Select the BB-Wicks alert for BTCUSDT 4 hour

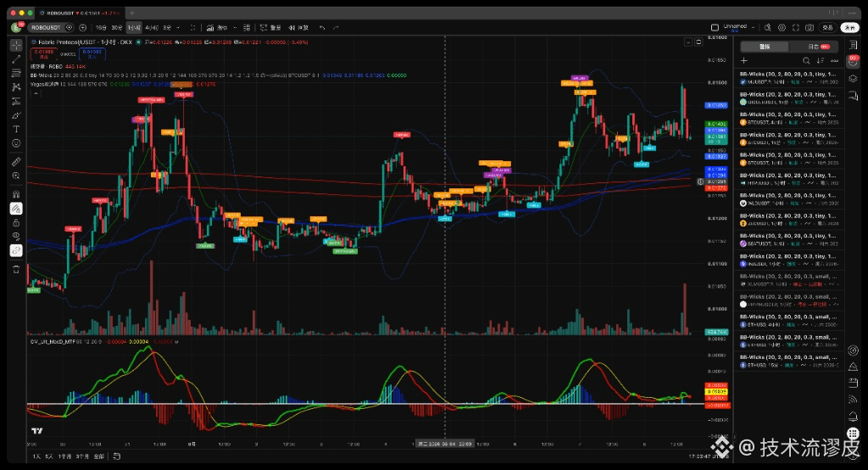pos(789,118)
